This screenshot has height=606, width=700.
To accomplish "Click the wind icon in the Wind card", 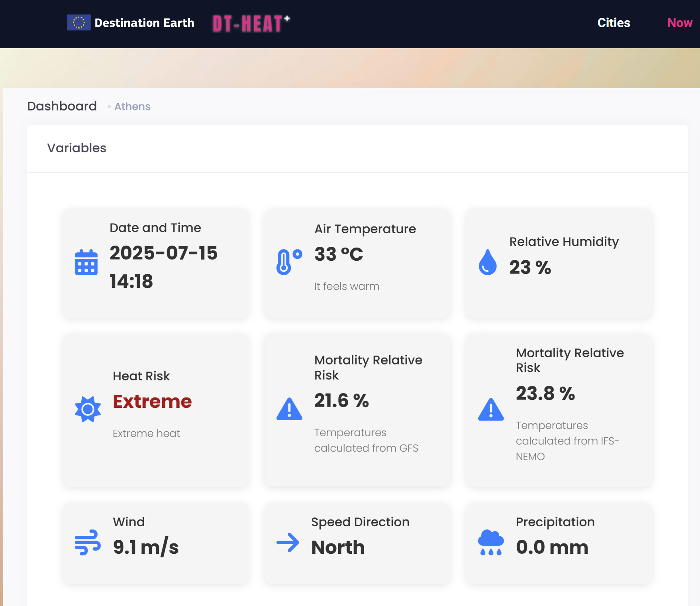I will (x=88, y=543).
